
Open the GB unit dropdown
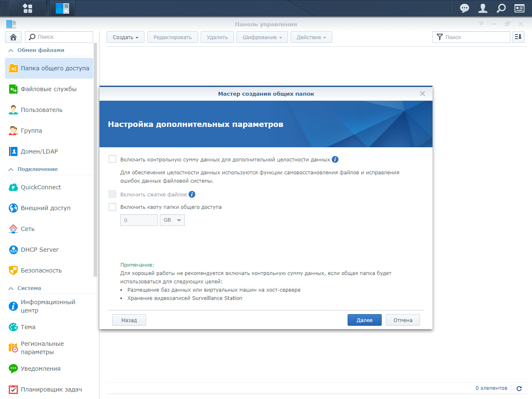click(x=172, y=220)
